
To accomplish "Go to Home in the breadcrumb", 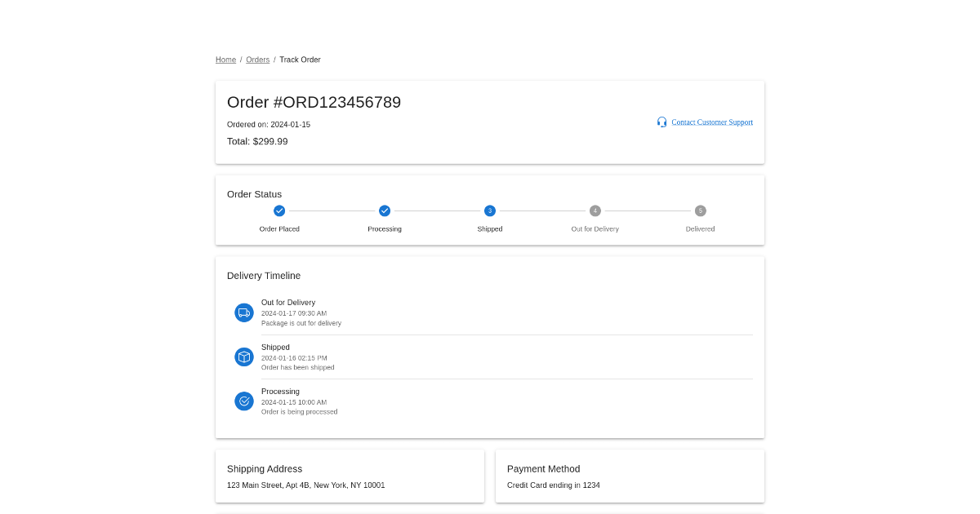I will 225,60.
